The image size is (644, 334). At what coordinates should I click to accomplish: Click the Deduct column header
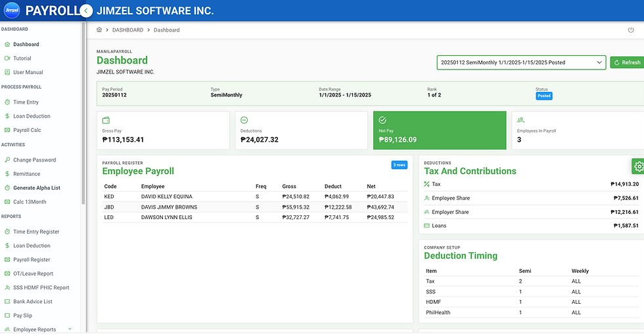pos(333,186)
